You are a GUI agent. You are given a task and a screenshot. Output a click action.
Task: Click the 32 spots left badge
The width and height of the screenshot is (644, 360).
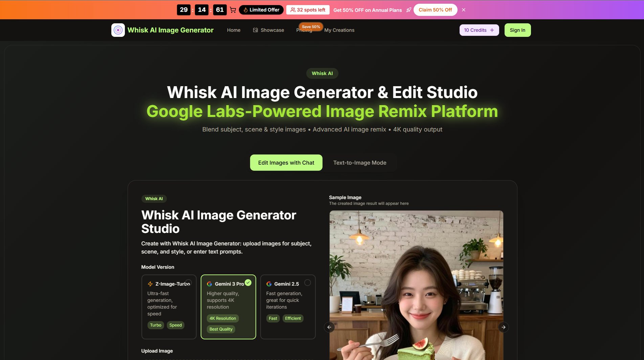click(x=308, y=10)
